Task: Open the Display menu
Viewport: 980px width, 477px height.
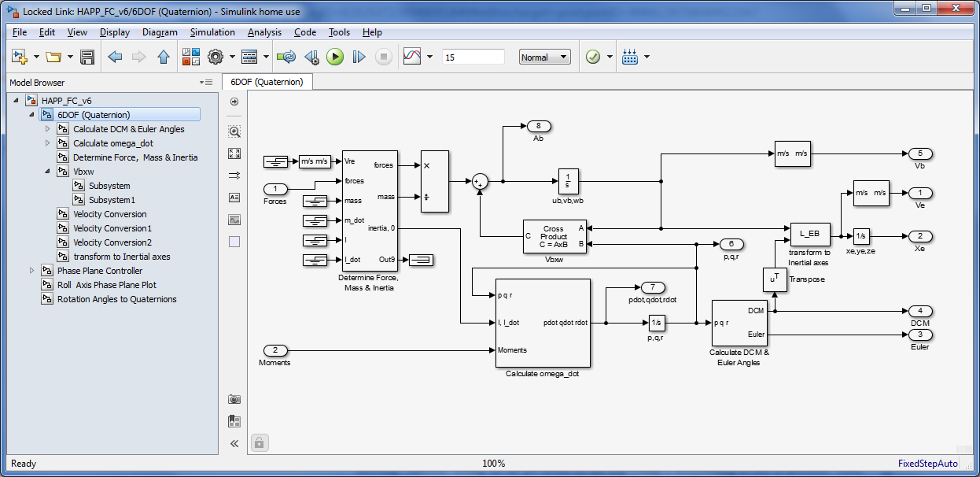Action: click(x=115, y=32)
